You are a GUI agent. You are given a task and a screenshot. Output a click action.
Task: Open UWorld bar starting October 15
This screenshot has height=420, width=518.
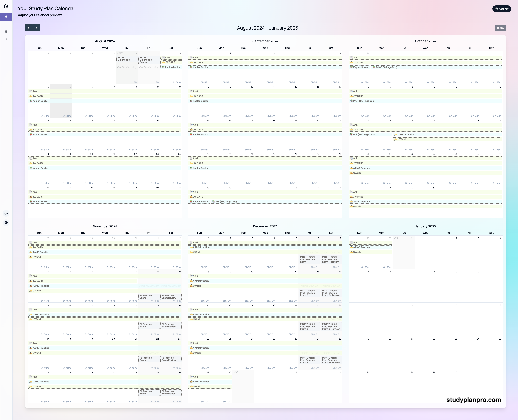click(448, 139)
